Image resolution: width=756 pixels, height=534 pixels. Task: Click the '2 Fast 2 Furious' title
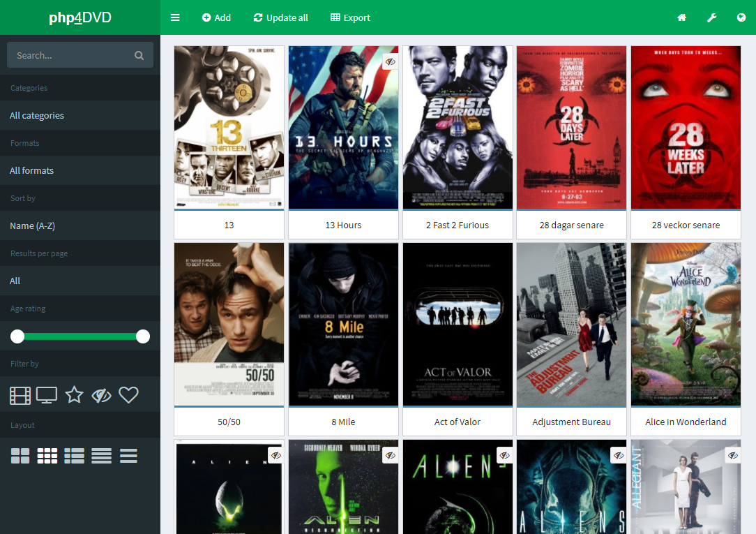click(458, 225)
